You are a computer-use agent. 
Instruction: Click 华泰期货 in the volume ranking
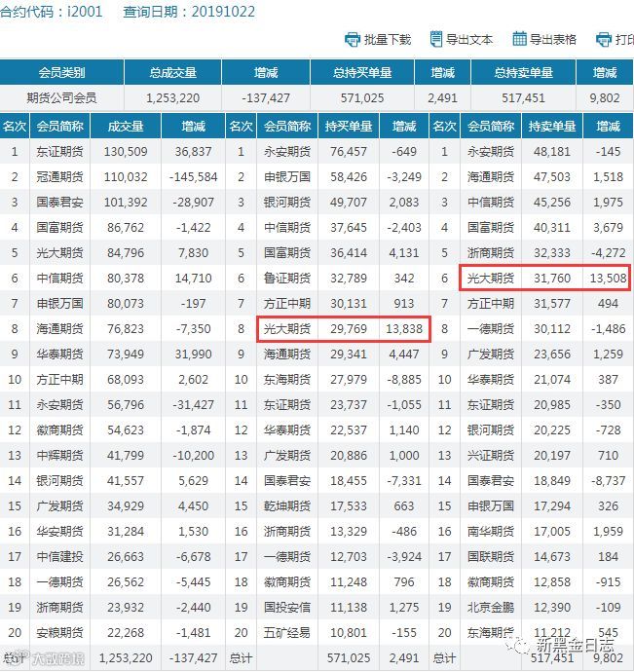click(x=59, y=354)
